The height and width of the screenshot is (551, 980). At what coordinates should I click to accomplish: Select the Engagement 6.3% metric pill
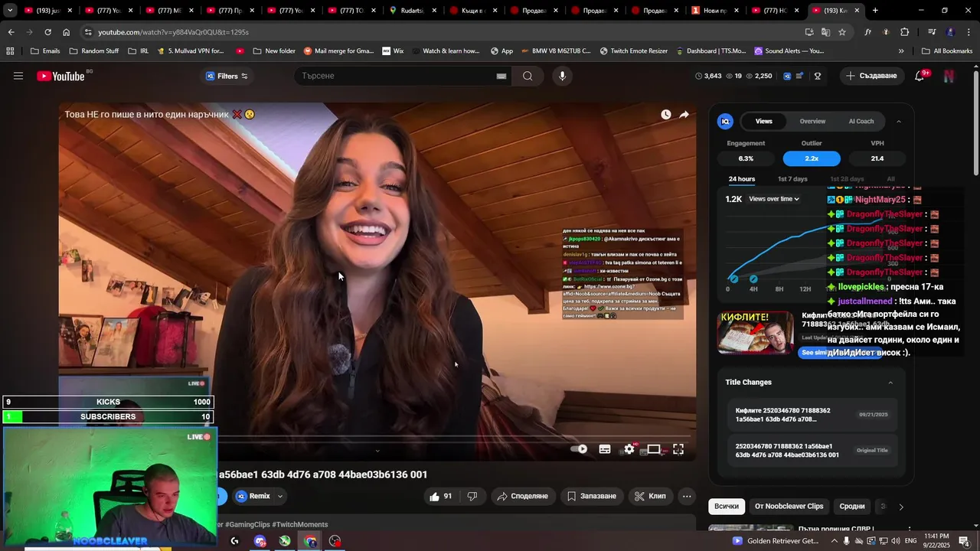(x=746, y=158)
